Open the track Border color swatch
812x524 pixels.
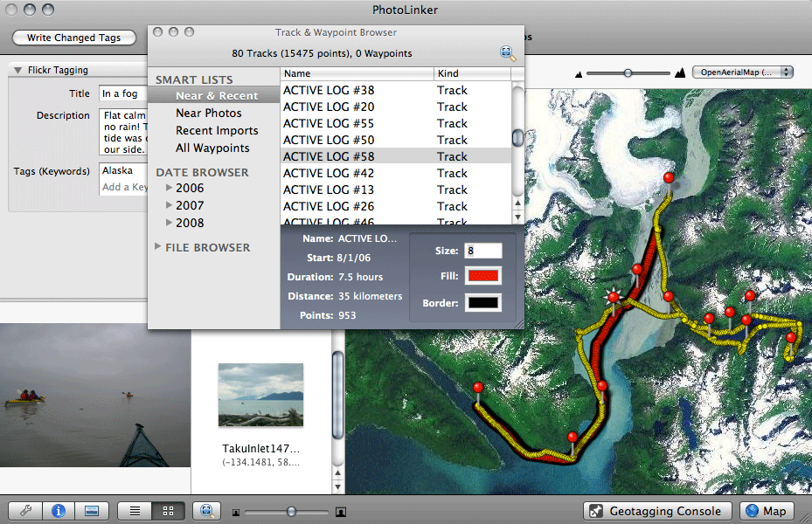[x=483, y=302]
